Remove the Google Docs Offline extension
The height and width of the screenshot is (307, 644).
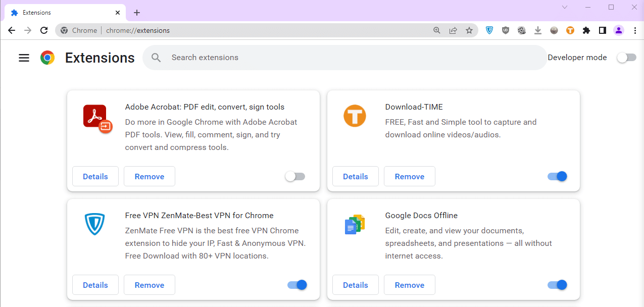click(409, 285)
